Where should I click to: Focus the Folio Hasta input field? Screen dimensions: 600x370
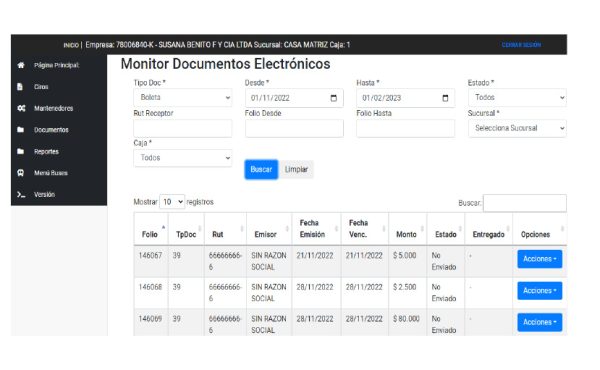click(x=405, y=128)
